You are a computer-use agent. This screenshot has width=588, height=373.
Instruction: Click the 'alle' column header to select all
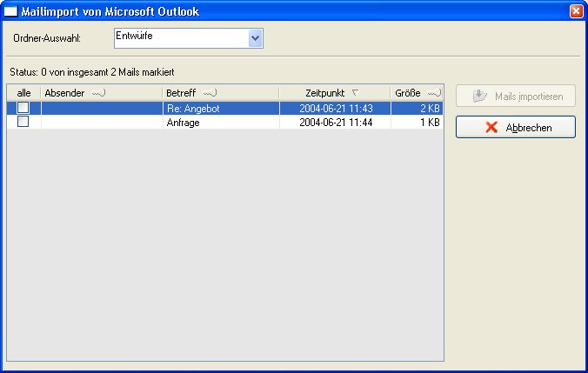[x=23, y=93]
